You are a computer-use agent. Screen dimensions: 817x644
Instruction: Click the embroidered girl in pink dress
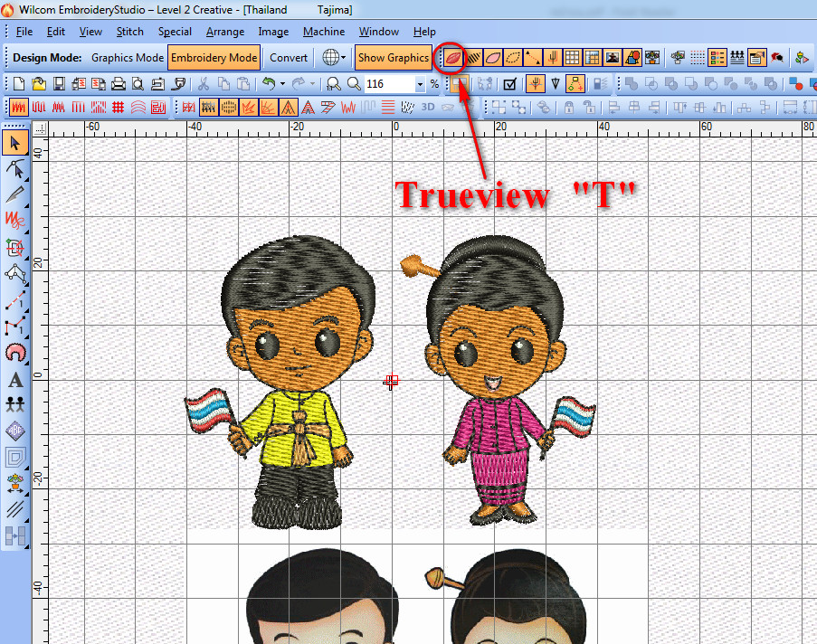[x=499, y=380]
